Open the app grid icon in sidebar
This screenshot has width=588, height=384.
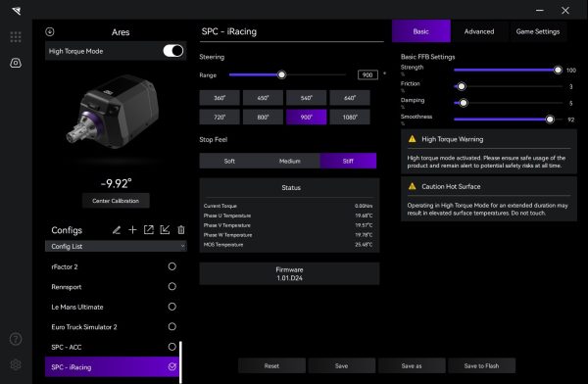click(16, 37)
